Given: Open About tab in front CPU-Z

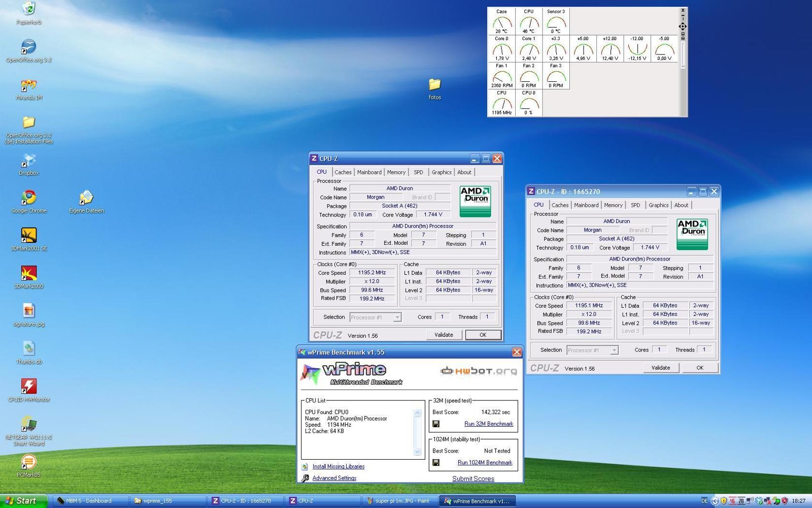Looking at the screenshot, I should (x=464, y=172).
